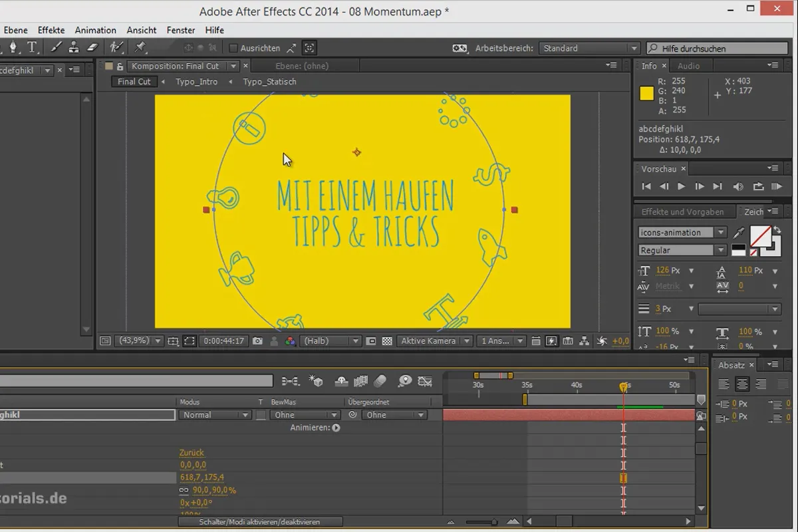Image resolution: width=798 pixels, height=532 pixels.
Task: Open the Normal blend mode dropdown
Action: [213, 415]
